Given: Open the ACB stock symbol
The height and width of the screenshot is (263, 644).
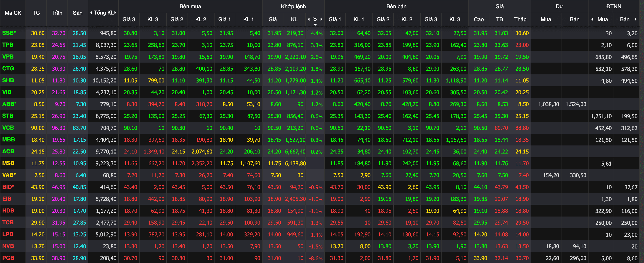Looking at the screenshot, I should pos(8,151).
